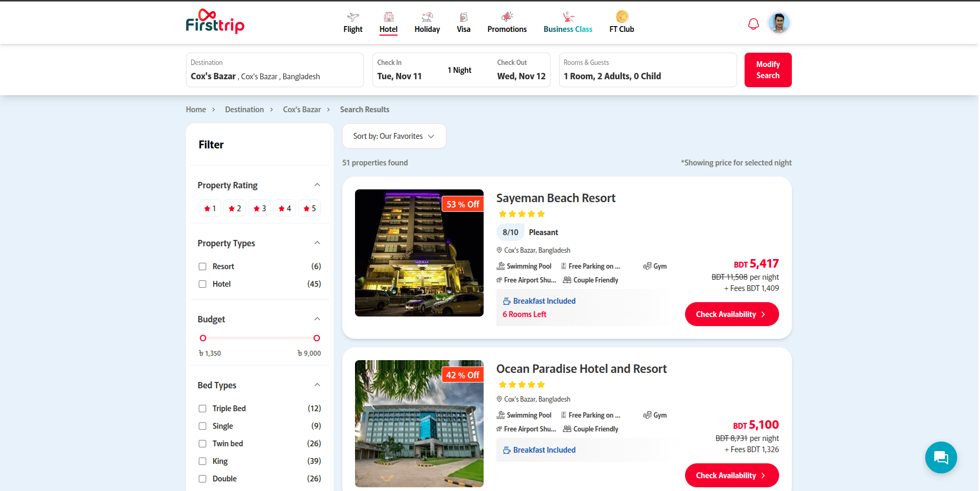Collapse the Property Rating section

(x=317, y=185)
